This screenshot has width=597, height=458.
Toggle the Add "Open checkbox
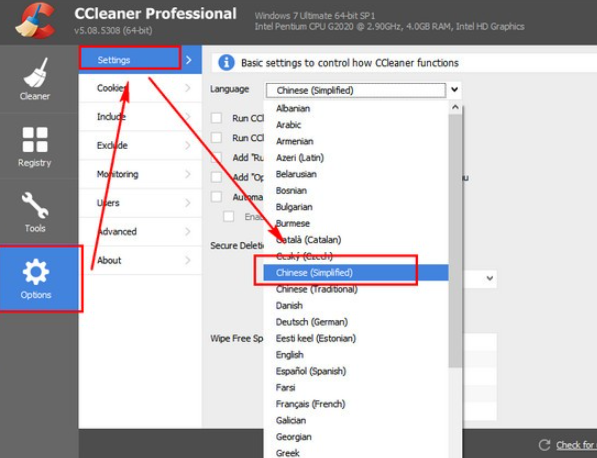[x=216, y=177]
